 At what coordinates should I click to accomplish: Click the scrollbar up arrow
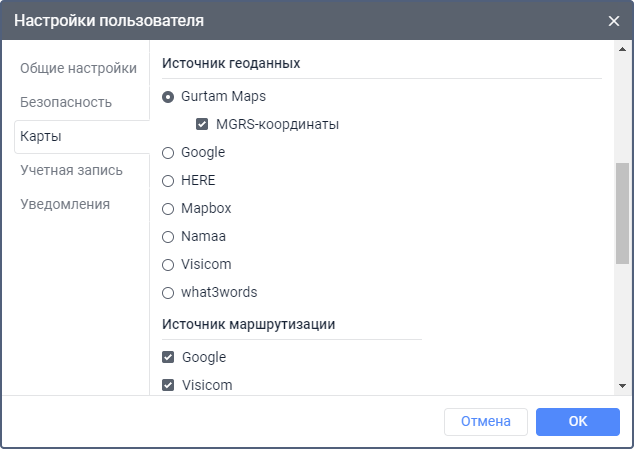click(622, 49)
